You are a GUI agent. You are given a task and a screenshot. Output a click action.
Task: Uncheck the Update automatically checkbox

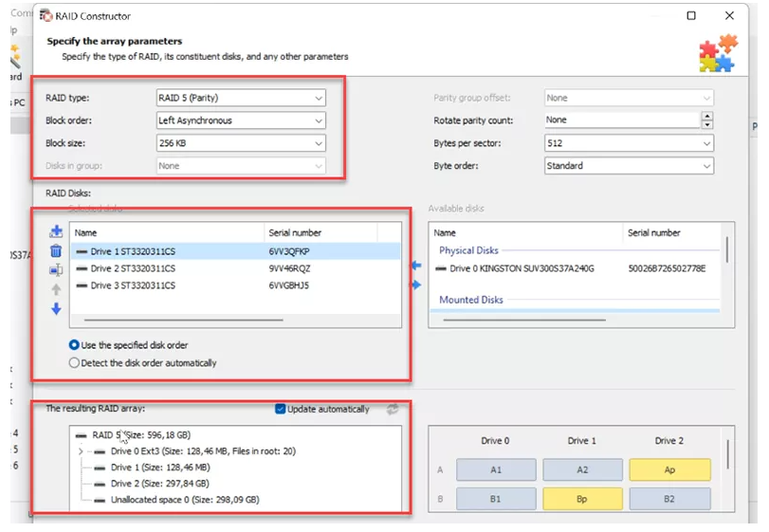(x=280, y=409)
